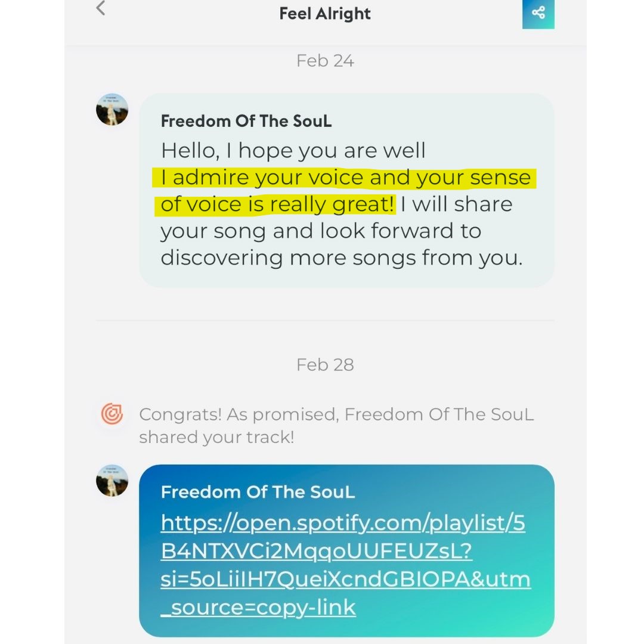Screen dimensions: 644x644
Task: Select the 'Feel Alright' track title
Action: tap(325, 14)
